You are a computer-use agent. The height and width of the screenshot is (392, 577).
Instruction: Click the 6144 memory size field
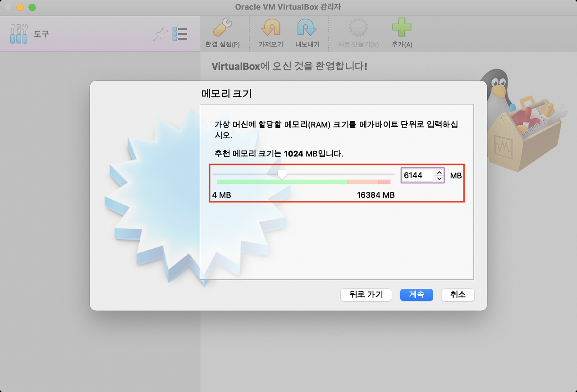(x=418, y=175)
